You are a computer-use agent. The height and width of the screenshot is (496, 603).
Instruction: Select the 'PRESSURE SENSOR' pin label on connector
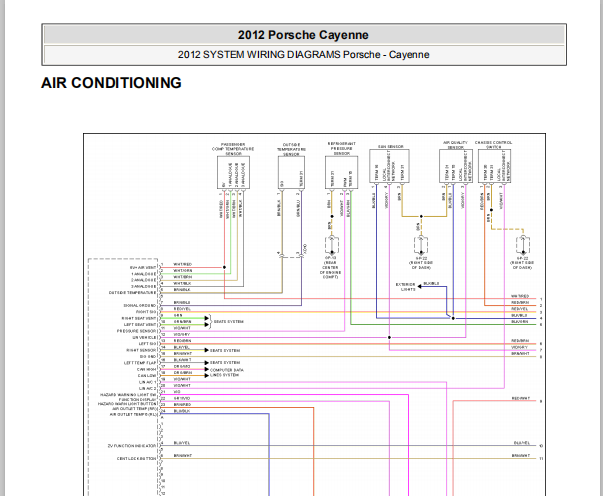tap(137, 331)
